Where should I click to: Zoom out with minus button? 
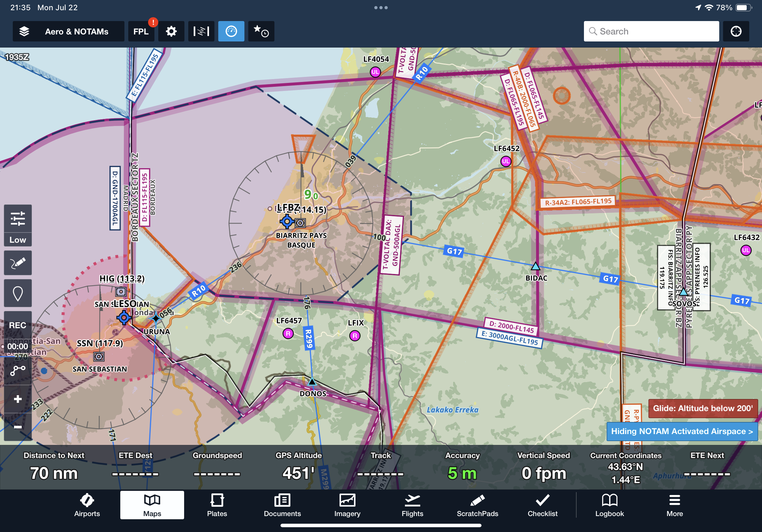(x=18, y=427)
